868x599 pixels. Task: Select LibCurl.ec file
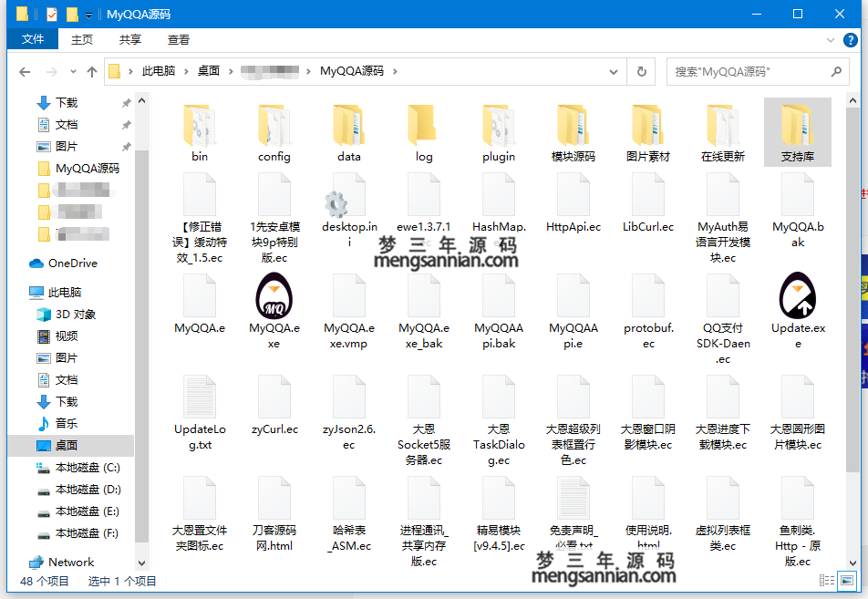(x=647, y=202)
